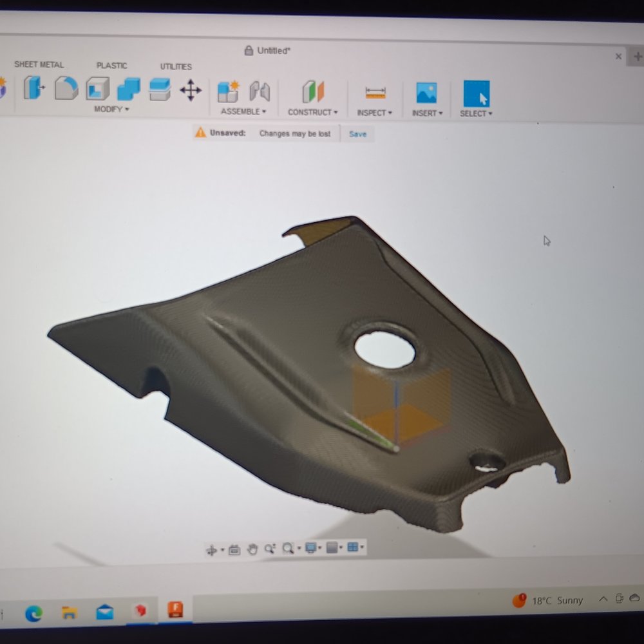Click the OneDrive cloud tray icon
The width and height of the screenshot is (644, 644).
pyautogui.click(x=634, y=598)
